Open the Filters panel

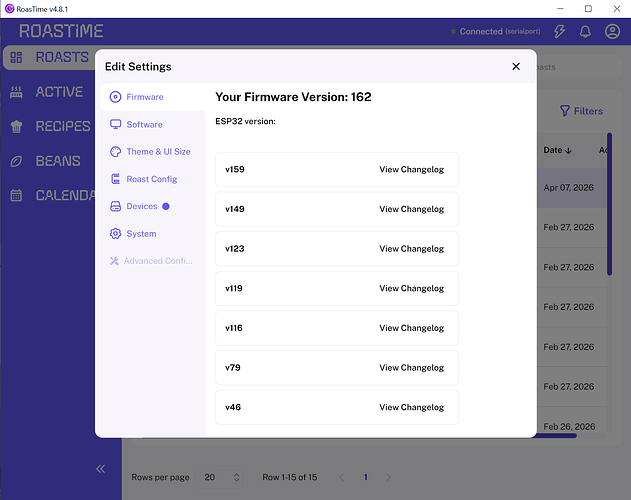(x=581, y=111)
